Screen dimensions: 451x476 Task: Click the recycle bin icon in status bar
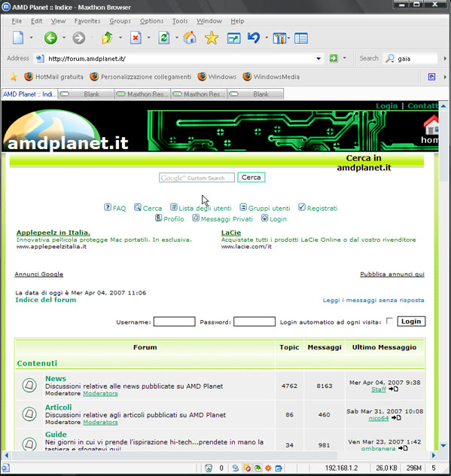[x=209, y=468]
